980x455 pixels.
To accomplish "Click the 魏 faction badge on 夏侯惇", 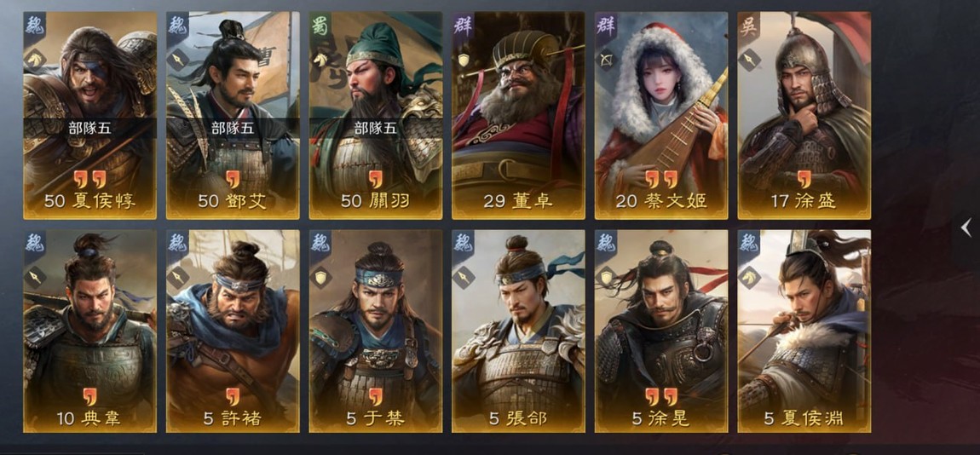I will [34, 25].
